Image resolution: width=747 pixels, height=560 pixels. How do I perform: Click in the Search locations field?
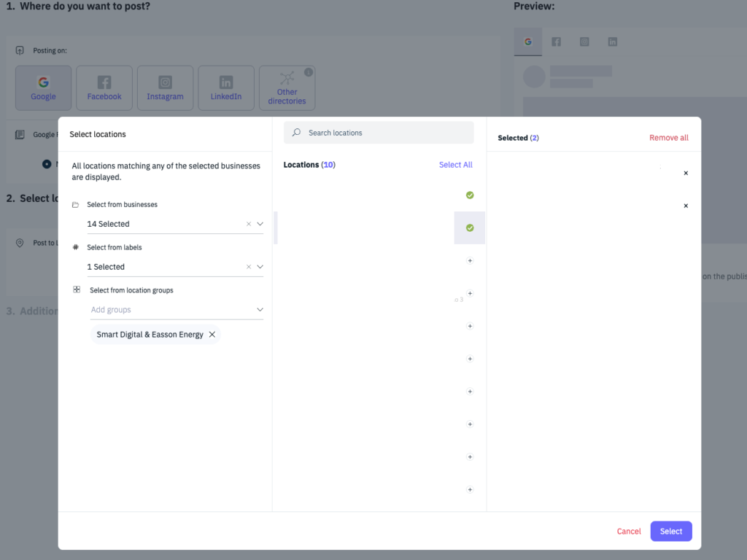click(x=387, y=133)
